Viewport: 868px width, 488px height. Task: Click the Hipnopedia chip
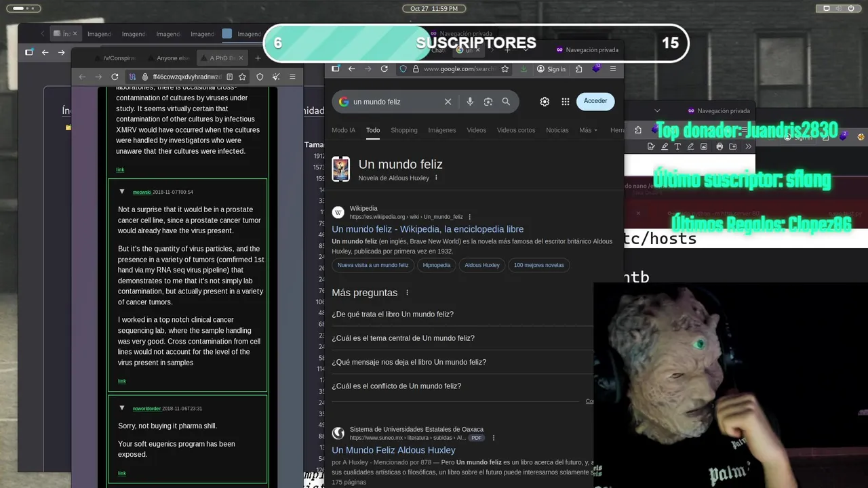[x=437, y=265]
